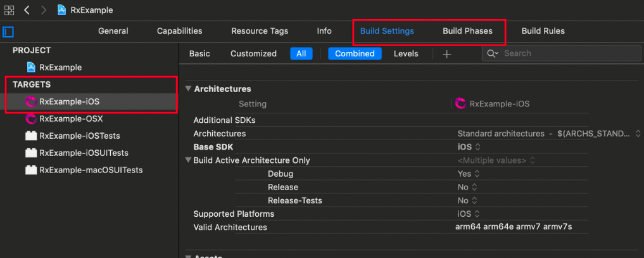
Task: Click the RxExample-iOSUITests bundle icon
Action: [31, 153]
